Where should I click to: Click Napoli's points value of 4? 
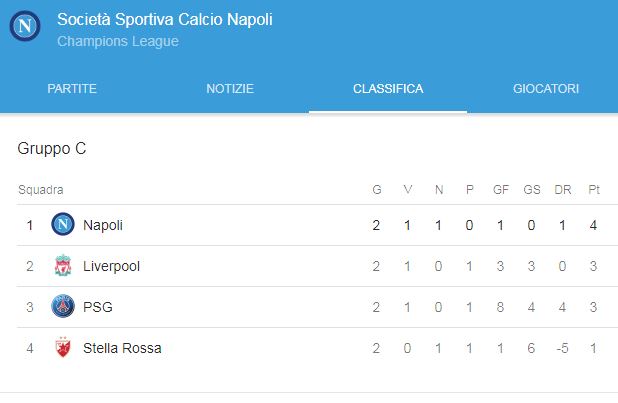594,225
